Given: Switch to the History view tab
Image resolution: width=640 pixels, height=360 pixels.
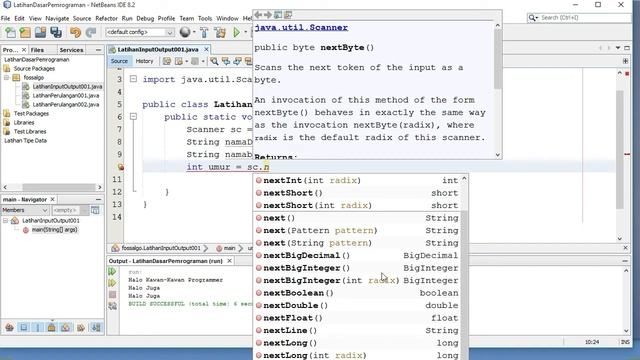Looking at the screenshot, I should pos(144,61).
